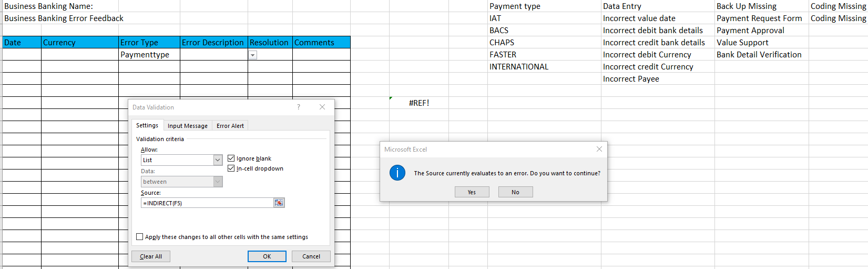Select the Incorrect value date cell
Screen dimensions: 868x269
658,18
